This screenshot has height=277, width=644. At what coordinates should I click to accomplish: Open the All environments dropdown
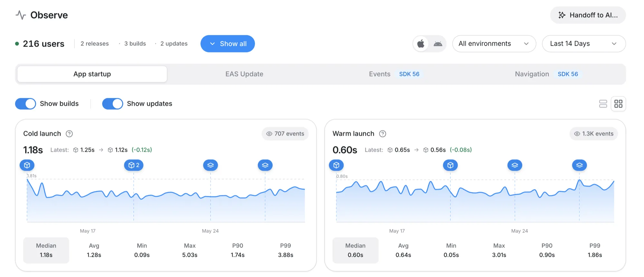pyautogui.click(x=494, y=44)
